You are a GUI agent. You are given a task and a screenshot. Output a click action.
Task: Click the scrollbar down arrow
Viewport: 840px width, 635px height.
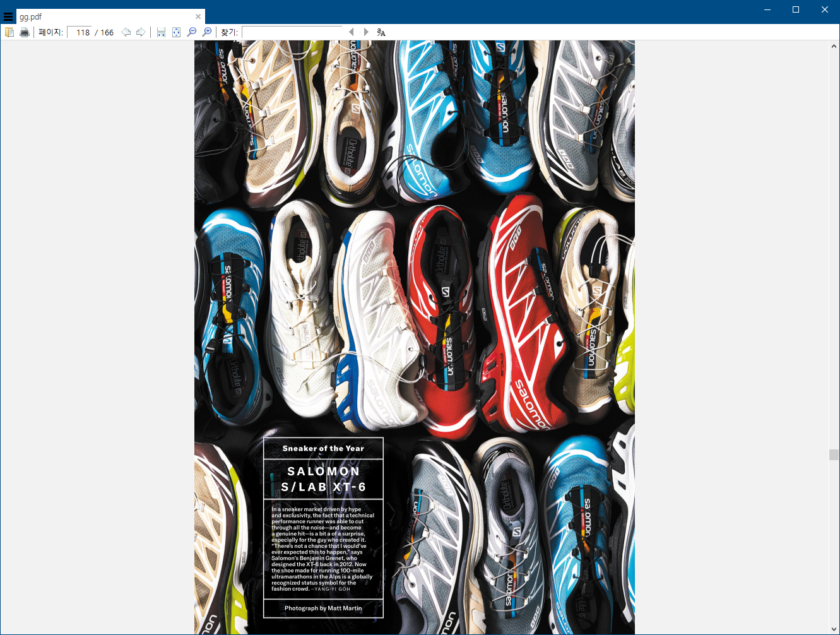pos(834,629)
